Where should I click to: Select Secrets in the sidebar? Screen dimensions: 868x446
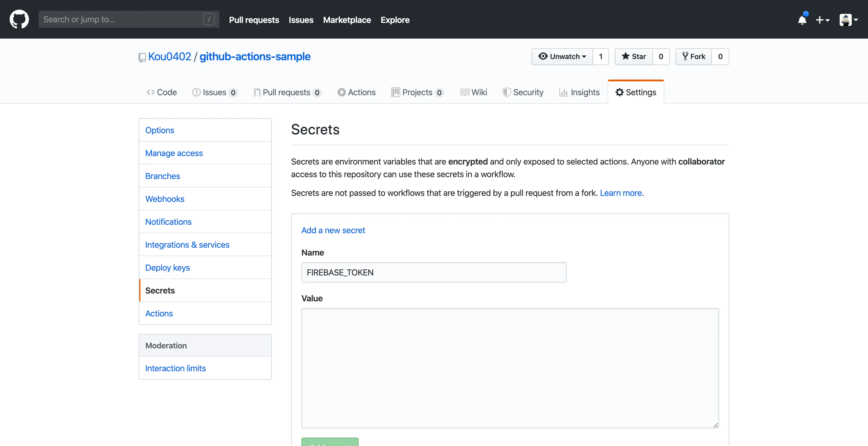coord(205,291)
